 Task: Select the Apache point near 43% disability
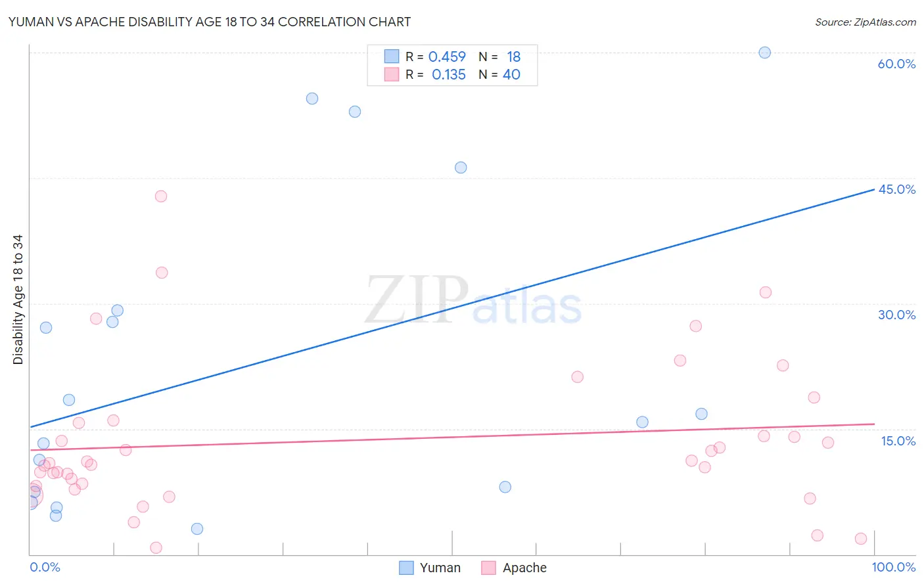click(x=161, y=196)
